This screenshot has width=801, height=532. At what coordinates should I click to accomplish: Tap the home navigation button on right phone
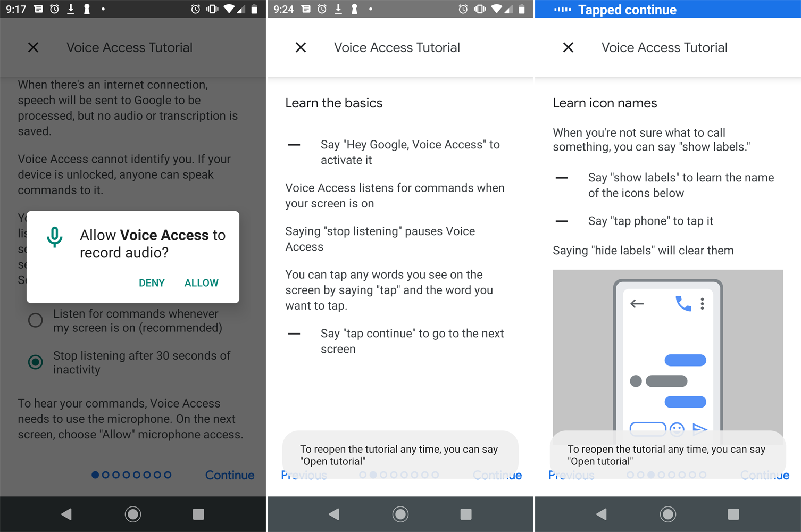coord(668,514)
